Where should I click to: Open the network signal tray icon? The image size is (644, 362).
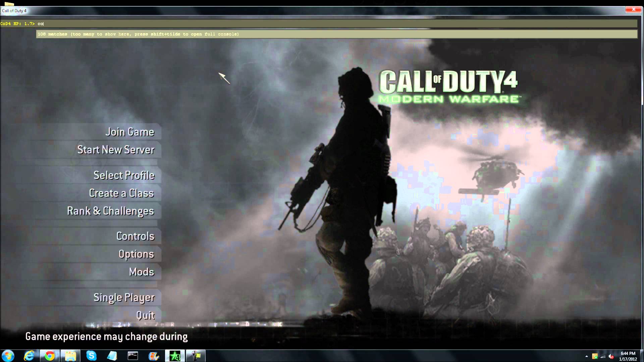pyautogui.click(x=603, y=356)
